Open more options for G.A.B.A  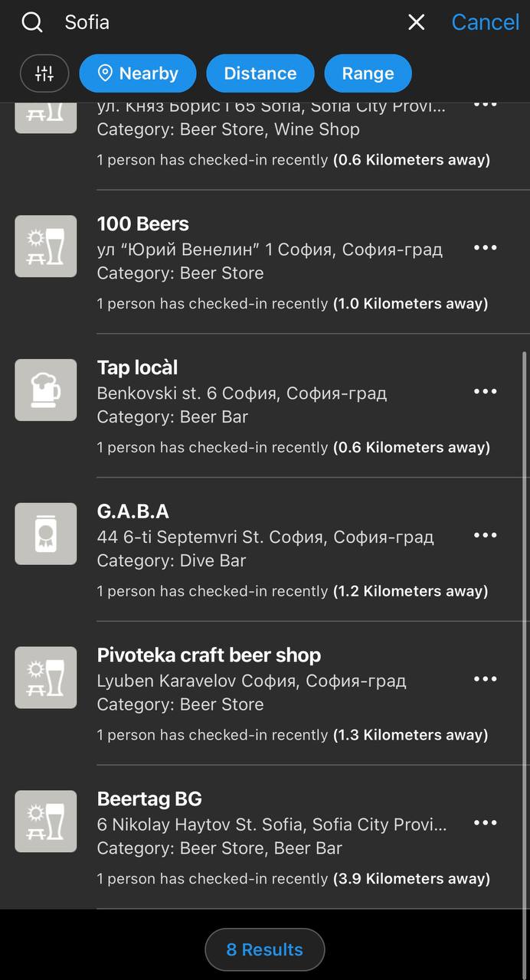click(486, 535)
